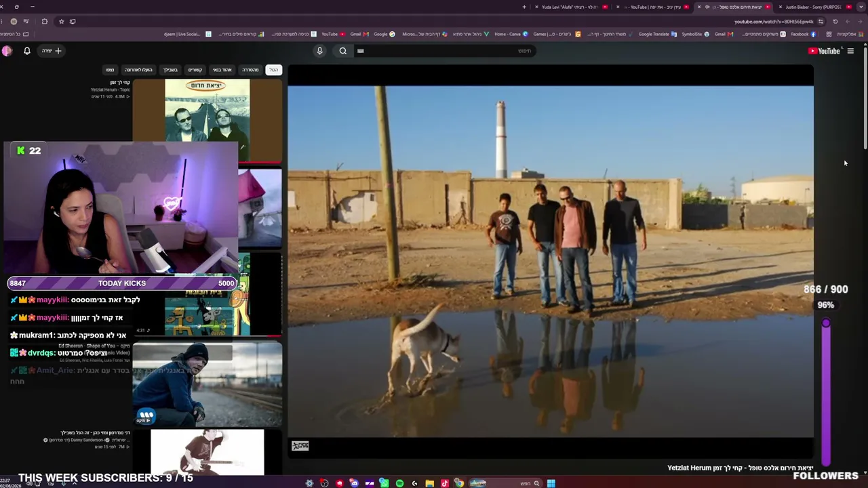Open the guitarist sketch video thumbnail
The image size is (868, 488).
tap(207, 452)
